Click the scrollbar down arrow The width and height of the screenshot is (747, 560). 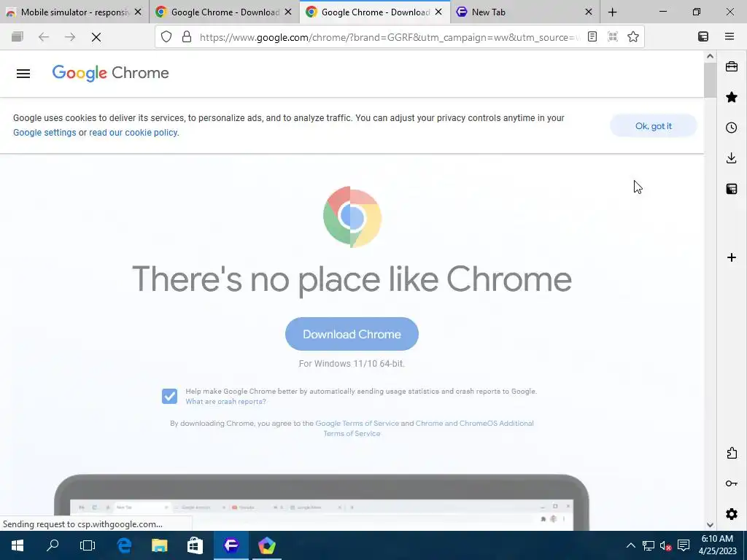pyautogui.click(x=710, y=525)
